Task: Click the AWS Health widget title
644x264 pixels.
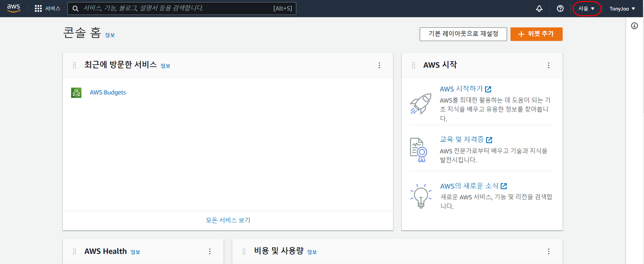Action: (x=106, y=251)
